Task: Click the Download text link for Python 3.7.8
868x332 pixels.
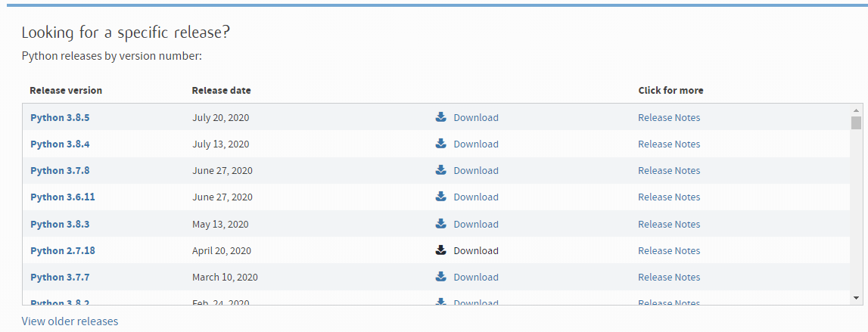Action: [476, 171]
